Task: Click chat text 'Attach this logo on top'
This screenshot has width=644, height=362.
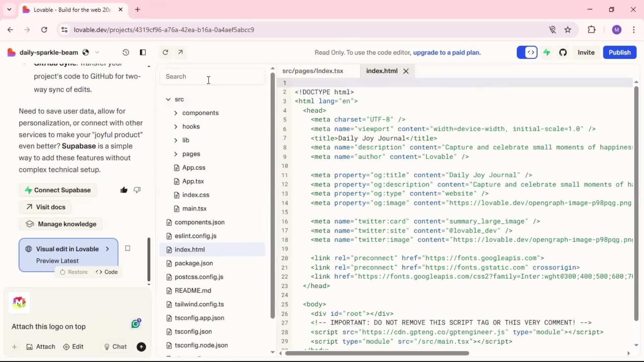Action: [x=49, y=326]
